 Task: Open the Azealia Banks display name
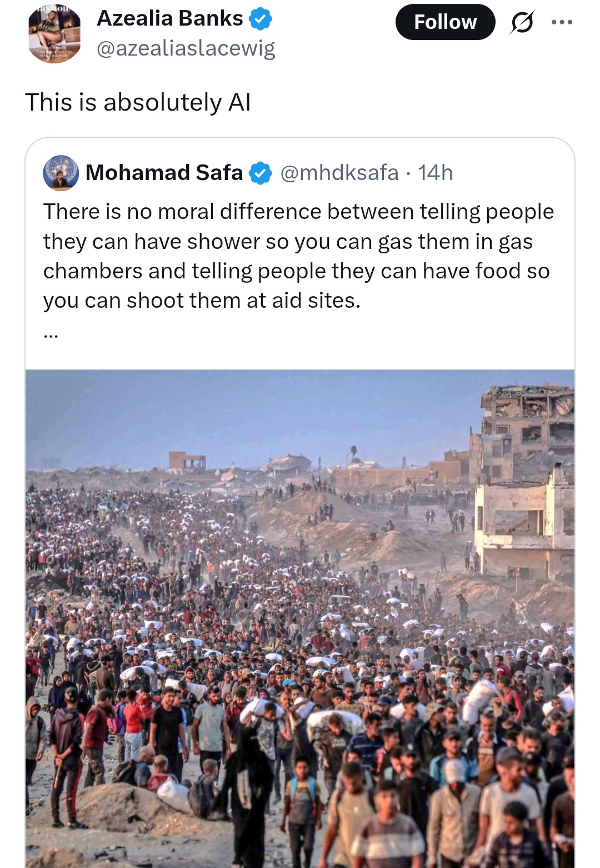click(169, 19)
